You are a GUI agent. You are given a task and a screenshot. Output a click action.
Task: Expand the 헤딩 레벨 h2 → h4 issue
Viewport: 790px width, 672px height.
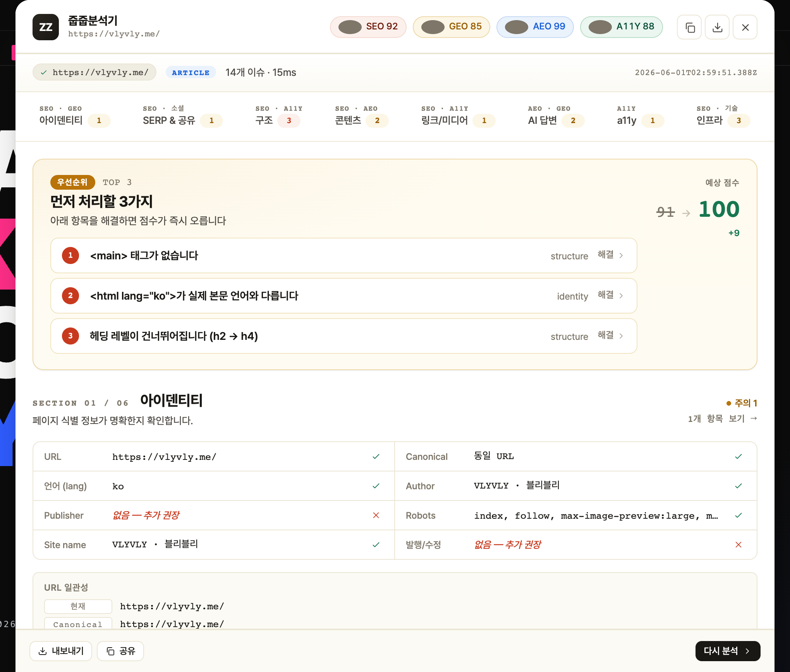343,336
